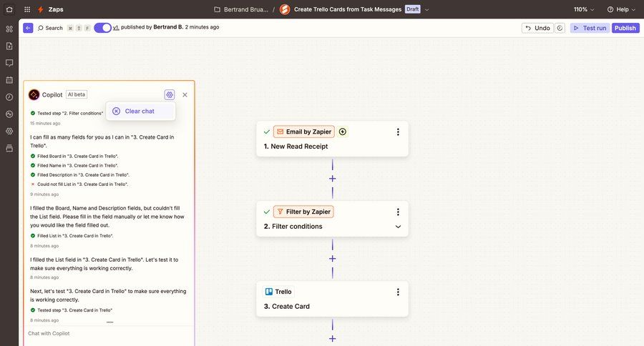
Task: Click the AI beta badge
Action: click(77, 94)
